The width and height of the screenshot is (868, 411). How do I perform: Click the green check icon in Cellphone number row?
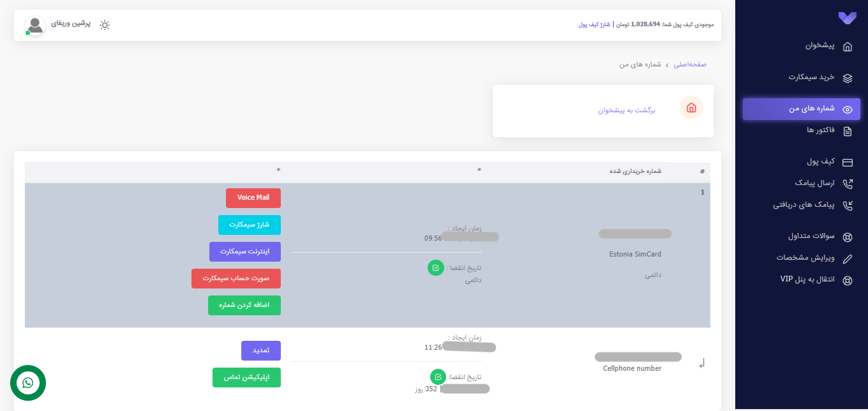click(438, 377)
